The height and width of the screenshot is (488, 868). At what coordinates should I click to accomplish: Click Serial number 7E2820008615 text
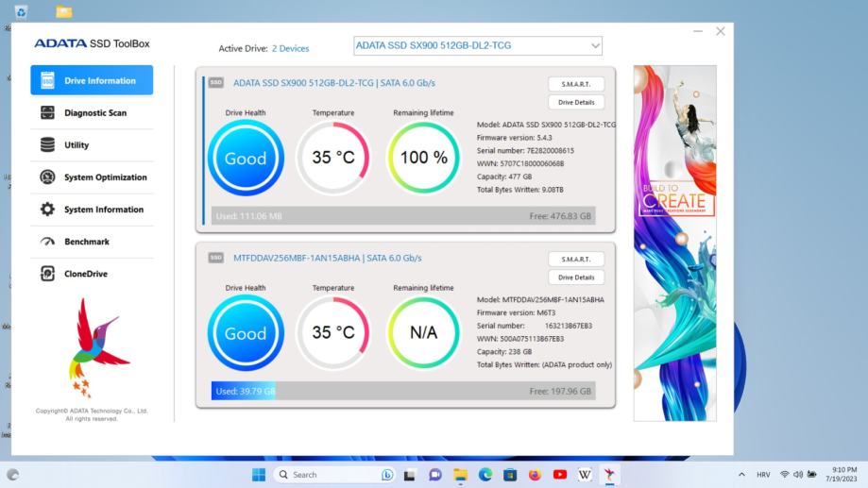(525, 150)
